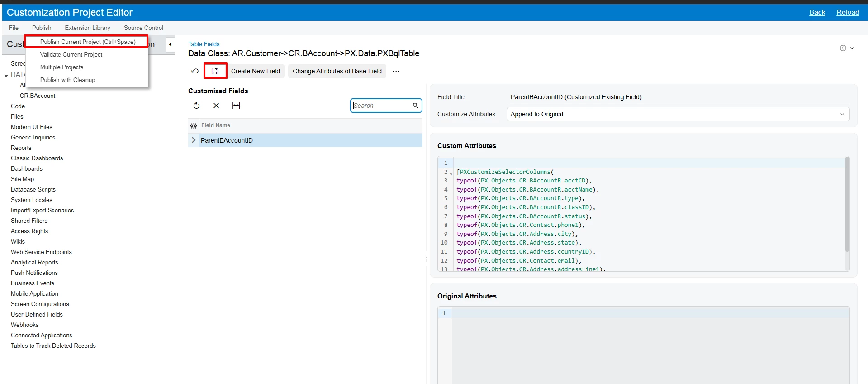Click the Save disk icon
This screenshot has width=868, height=384.
215,71
